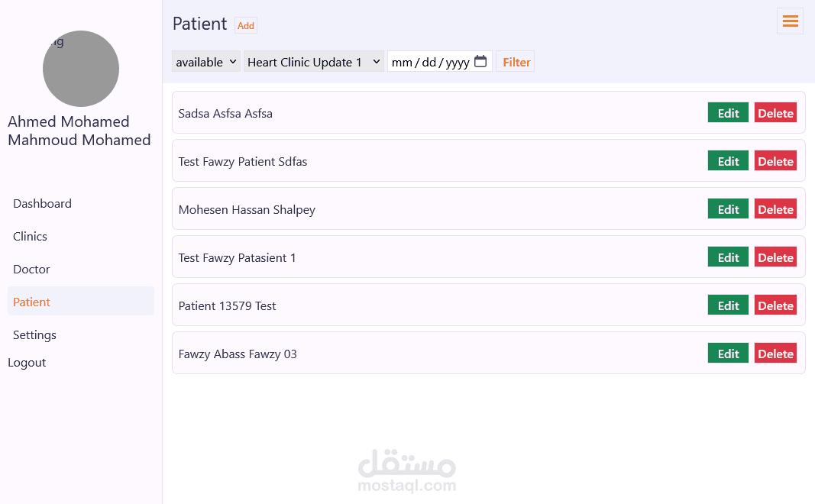Viewport: 815px width, 504px height.
Task: Click the user profile avatar image
Action: (x=81, y=69)
